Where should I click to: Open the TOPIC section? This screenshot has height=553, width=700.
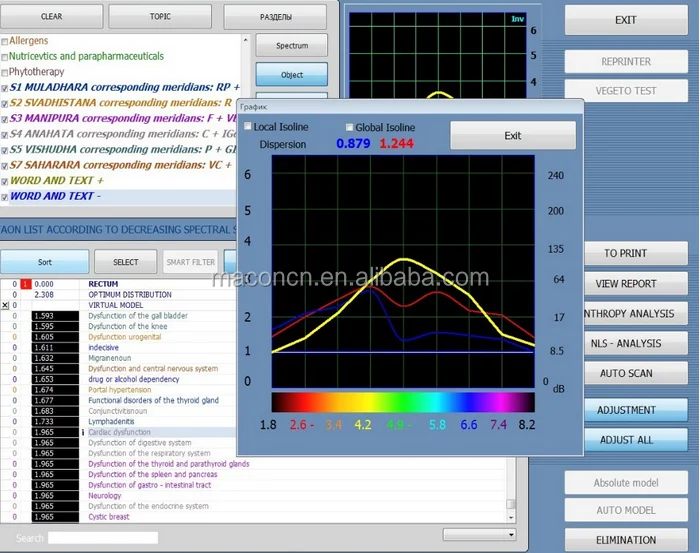(160, 17)
